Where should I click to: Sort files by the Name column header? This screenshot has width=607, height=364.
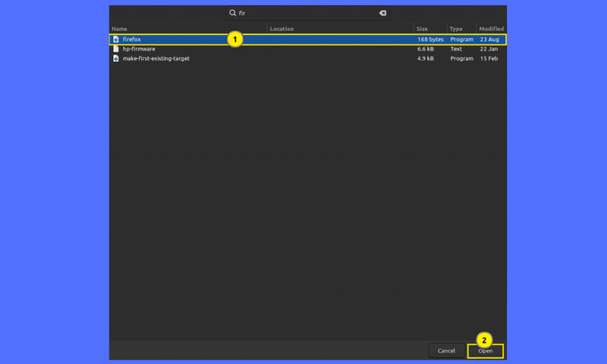(x=120, y=28)
